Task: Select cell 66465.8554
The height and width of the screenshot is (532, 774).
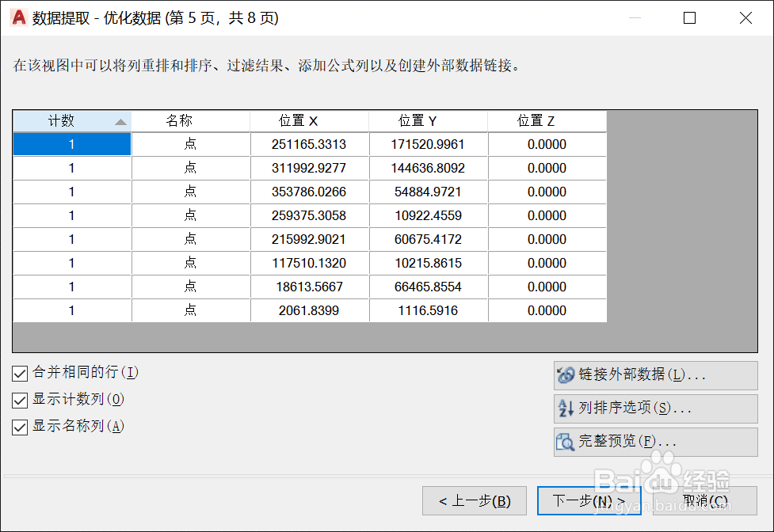Action: tap(429, 287)
